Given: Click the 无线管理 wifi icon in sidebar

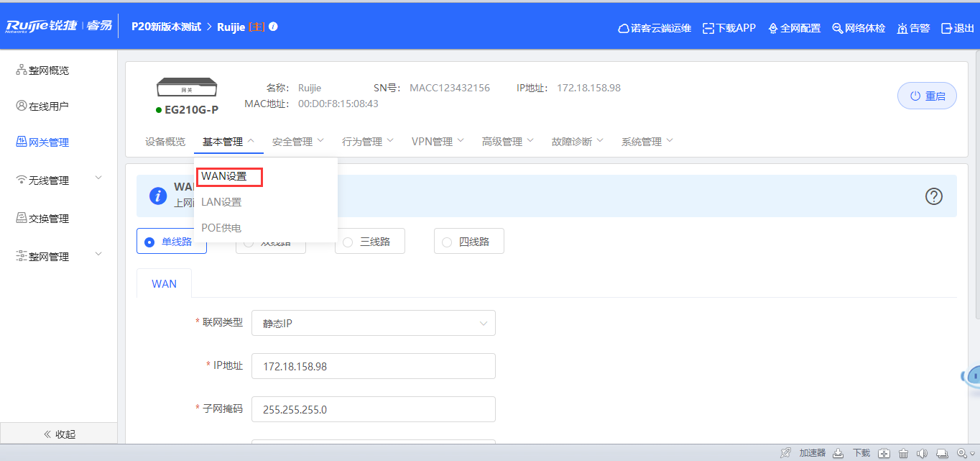Looking at the screenshot, I should click(22, 180).
